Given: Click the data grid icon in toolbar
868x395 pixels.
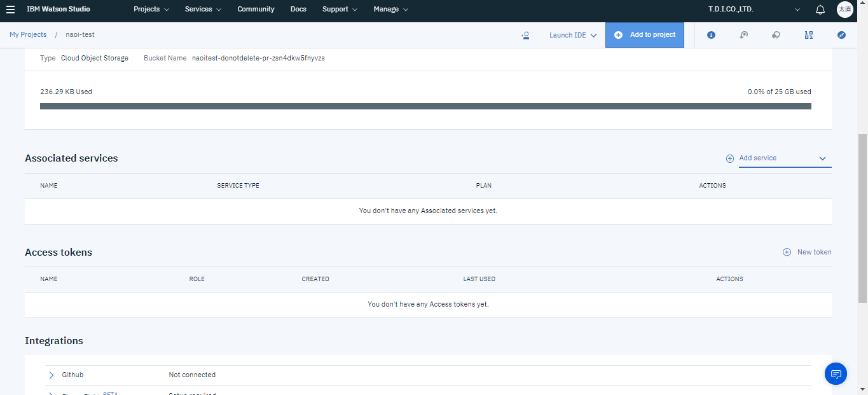Looking at the screenshot, I should pos(808,35).
